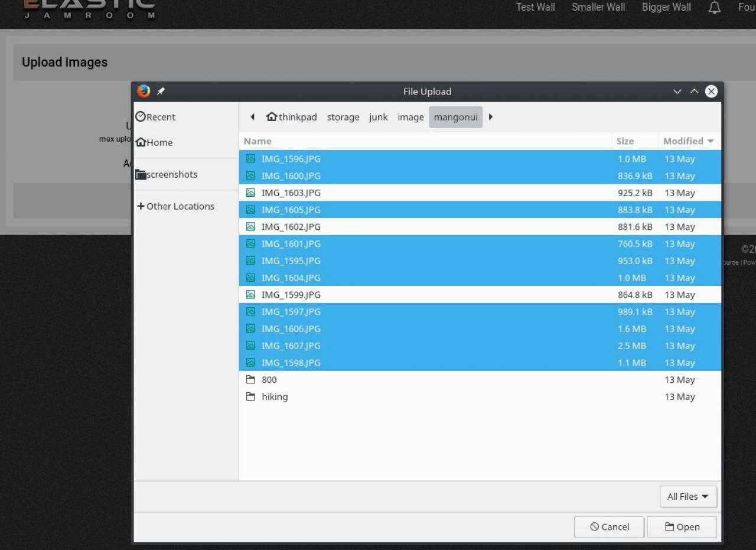Click the back arrow in path bar

[252, 117]
